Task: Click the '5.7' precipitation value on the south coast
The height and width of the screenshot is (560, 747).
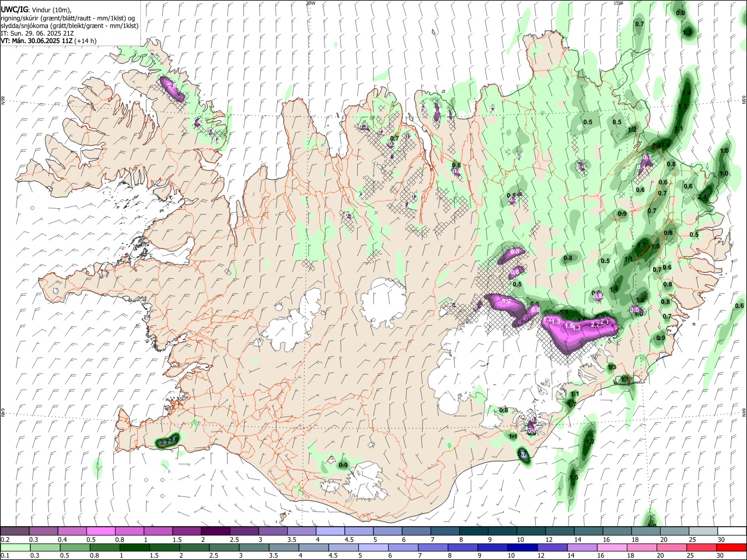Action: coord(523,454)
